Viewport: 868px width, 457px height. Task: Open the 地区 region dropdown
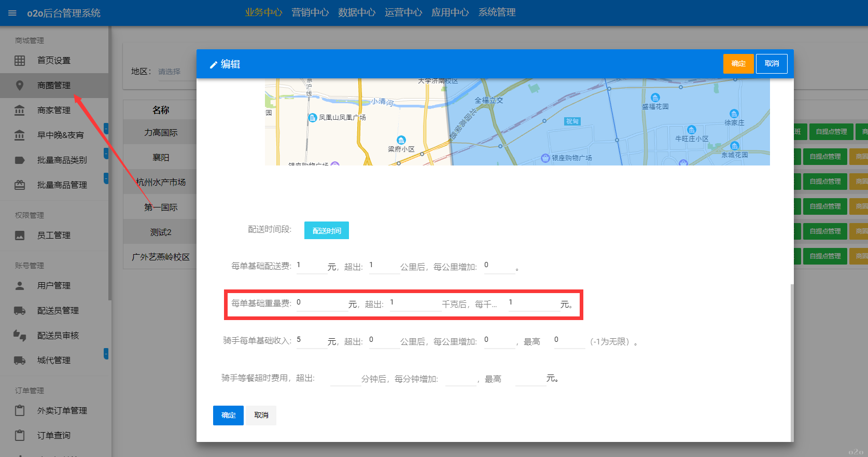pyautogui.click(x=170, y=72)
